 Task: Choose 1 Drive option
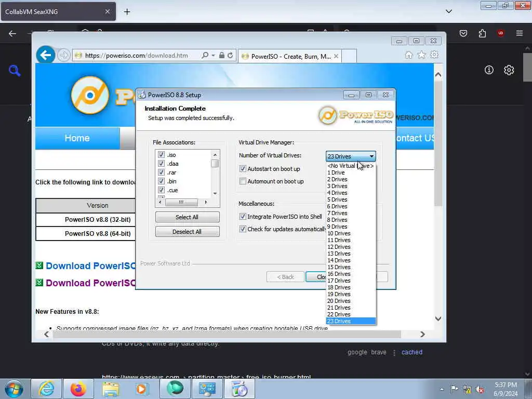coord(351,172)
